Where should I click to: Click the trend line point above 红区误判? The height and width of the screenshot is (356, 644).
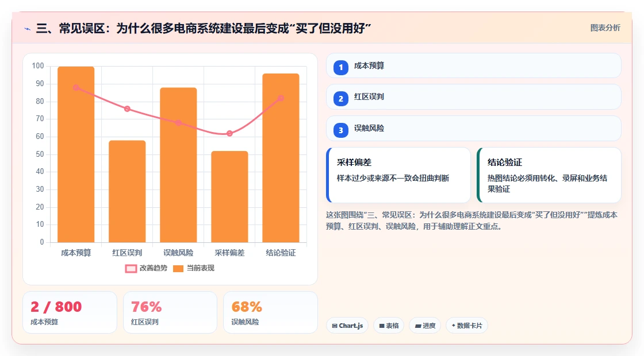coord(127,109)
